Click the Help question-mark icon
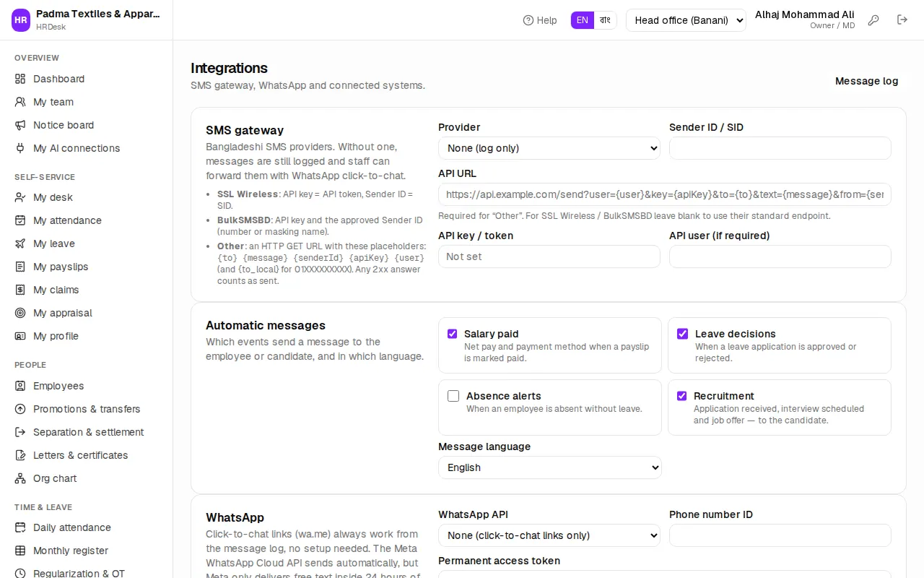Viewport: 924px width, 578px height. coord(528,20)
